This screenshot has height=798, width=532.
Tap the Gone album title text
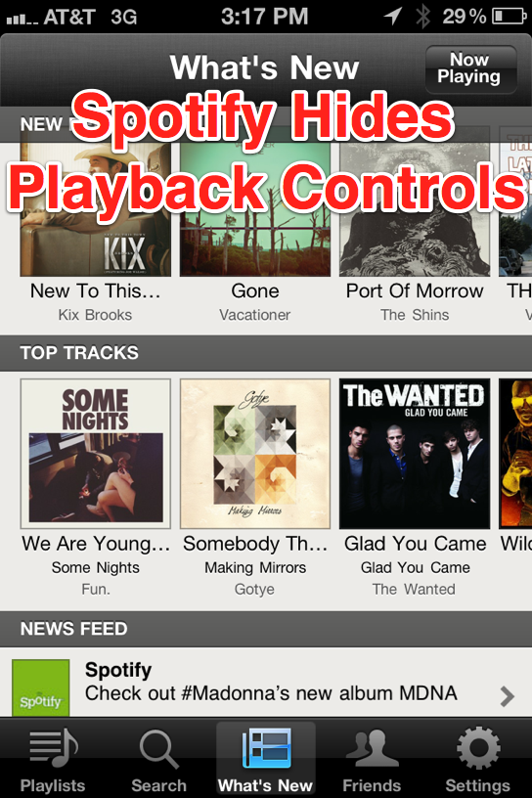(255, 291)
